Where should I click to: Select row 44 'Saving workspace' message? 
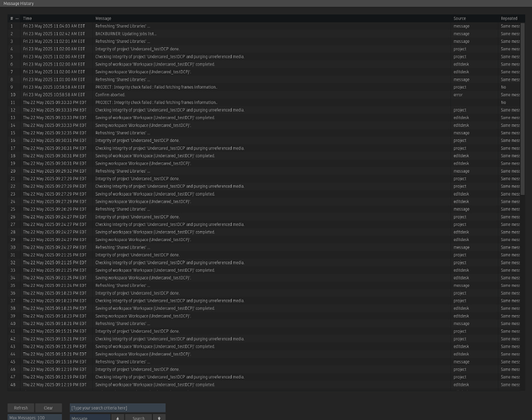[x=143, y=354]
